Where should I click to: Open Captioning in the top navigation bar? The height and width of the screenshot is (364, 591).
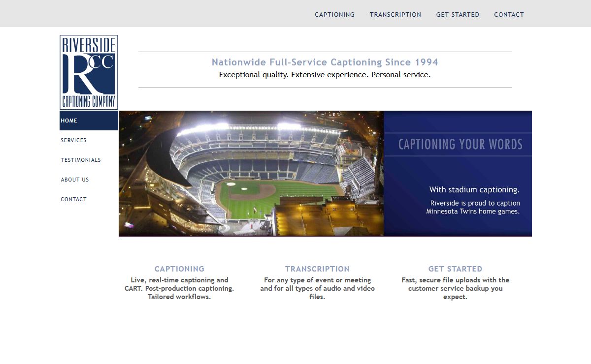tap(335, 15)
